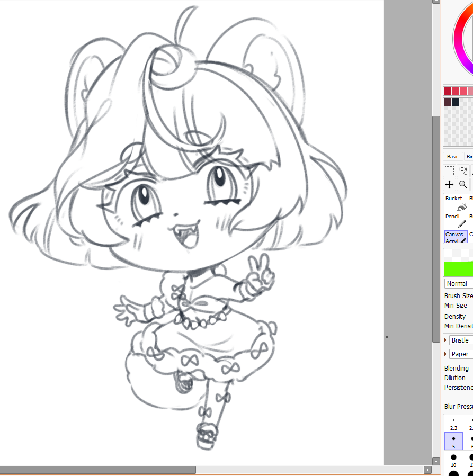
Task: Select the lasso selection tool
Action: [463, 170]
